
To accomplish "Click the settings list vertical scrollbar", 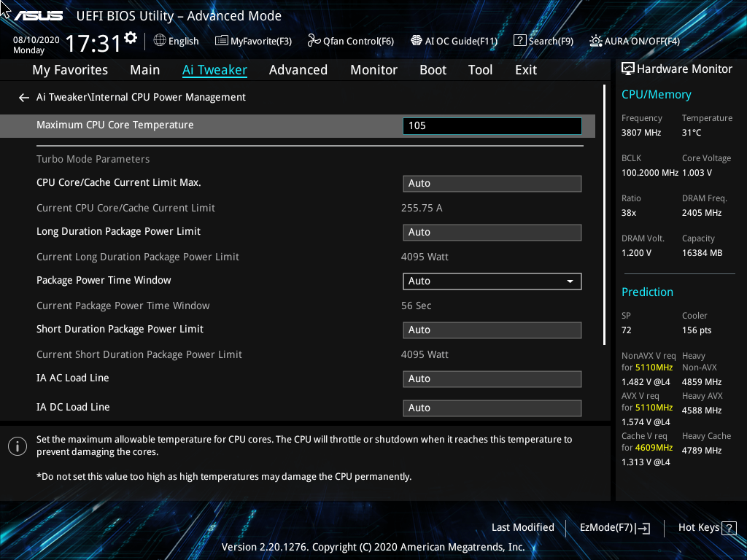I will (x=604, y=215).
